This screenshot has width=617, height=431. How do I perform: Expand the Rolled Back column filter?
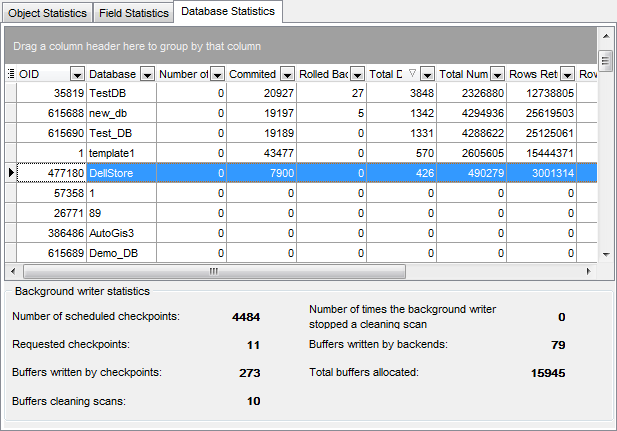click(357, 74)
